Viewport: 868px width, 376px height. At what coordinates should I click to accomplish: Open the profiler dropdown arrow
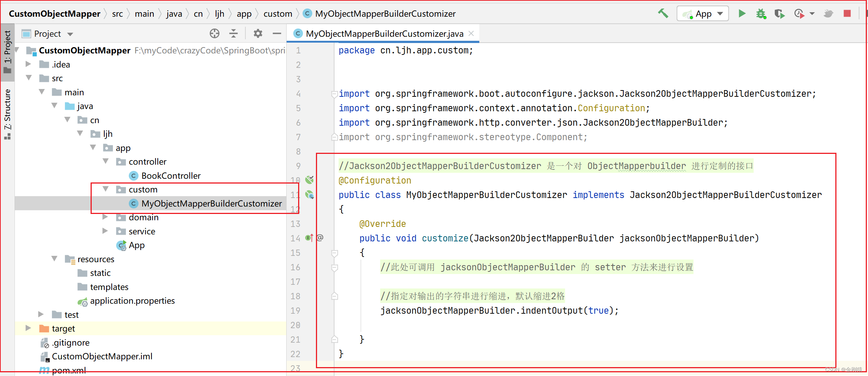[x=812, y=14]
